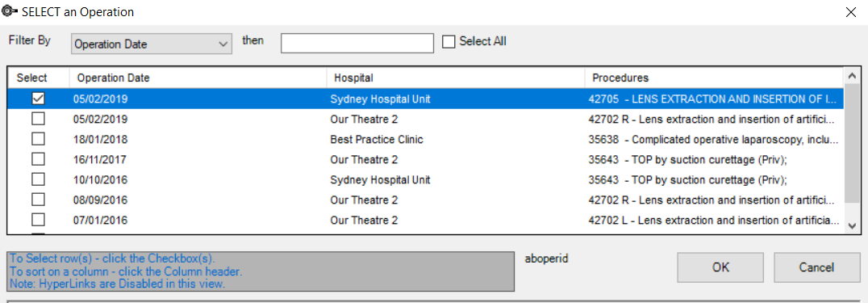Tick checkbox for the 10/10/2016 operation
Viewport: 868px width, 303px height.
38,180
